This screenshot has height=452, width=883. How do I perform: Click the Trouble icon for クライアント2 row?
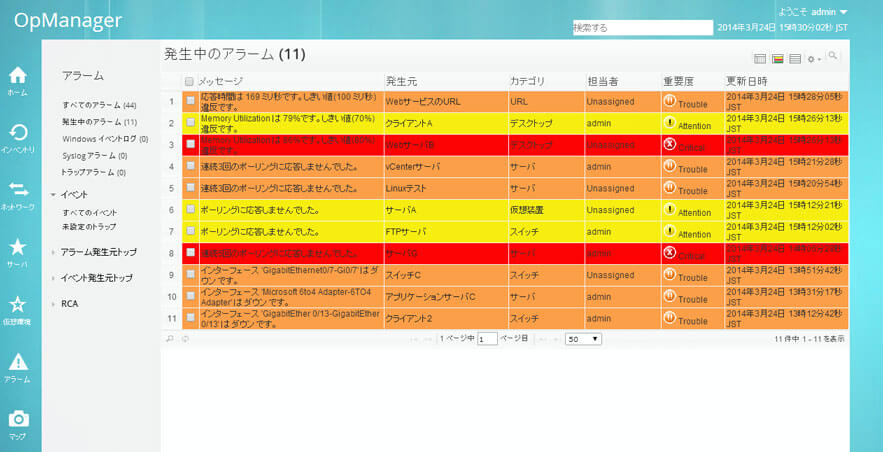click(669, 317)
